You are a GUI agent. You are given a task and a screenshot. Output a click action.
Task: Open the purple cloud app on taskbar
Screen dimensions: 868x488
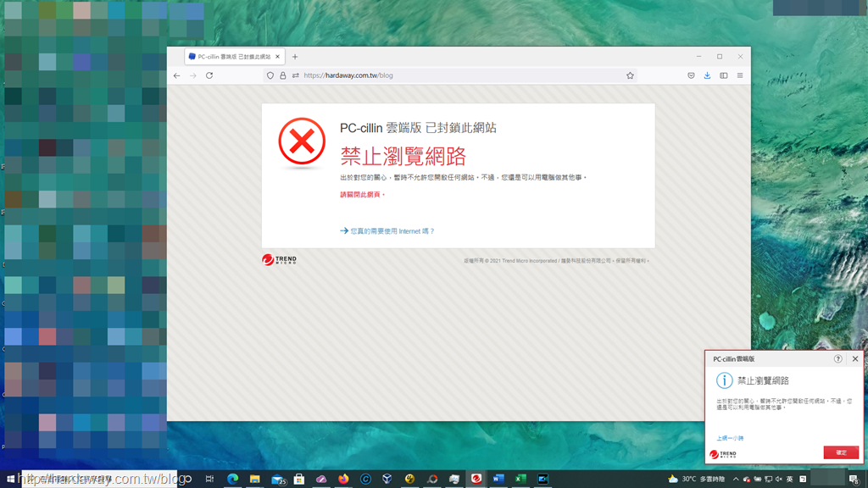(x=321, y=480)
